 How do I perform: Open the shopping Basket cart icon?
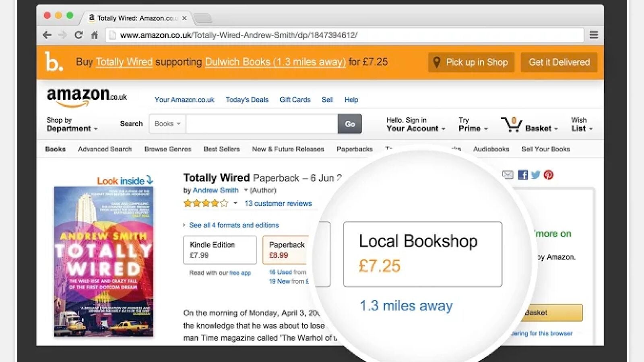click(512, 124)
